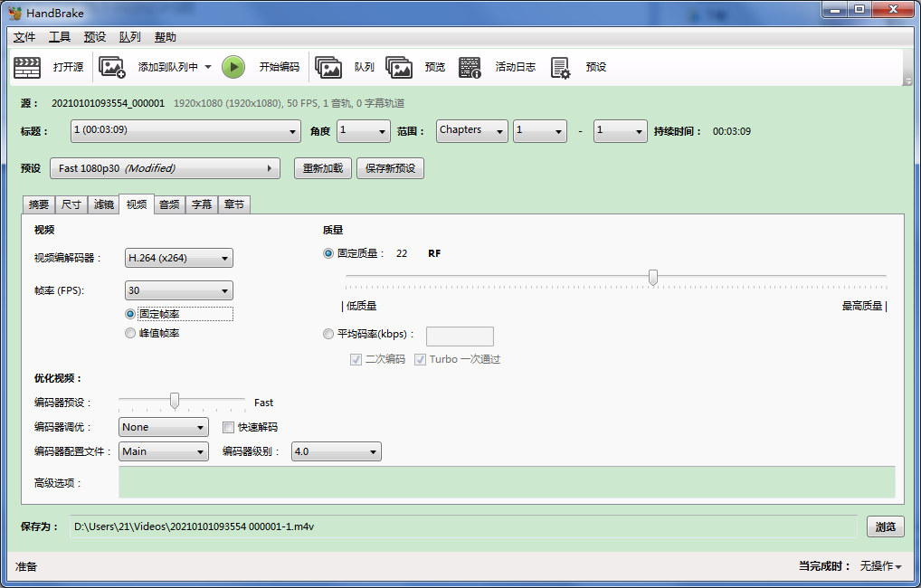Click the RF quality slider handle
Screen dimensions: 921x588
(652, 277)
